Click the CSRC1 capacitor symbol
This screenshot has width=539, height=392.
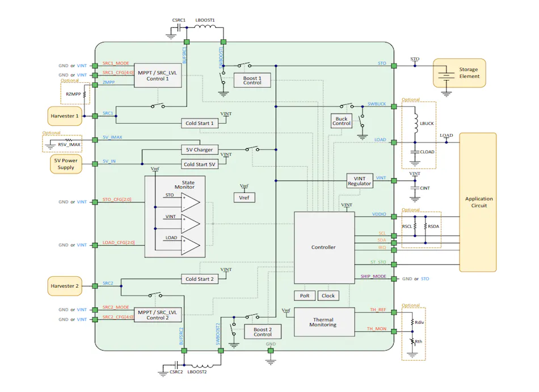tap(178, 28)
